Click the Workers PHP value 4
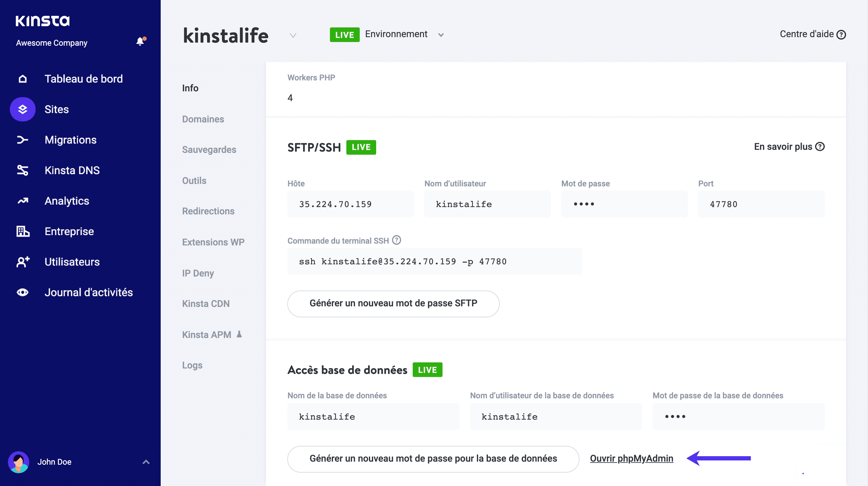The image size is (868, 486). [290, 98]
